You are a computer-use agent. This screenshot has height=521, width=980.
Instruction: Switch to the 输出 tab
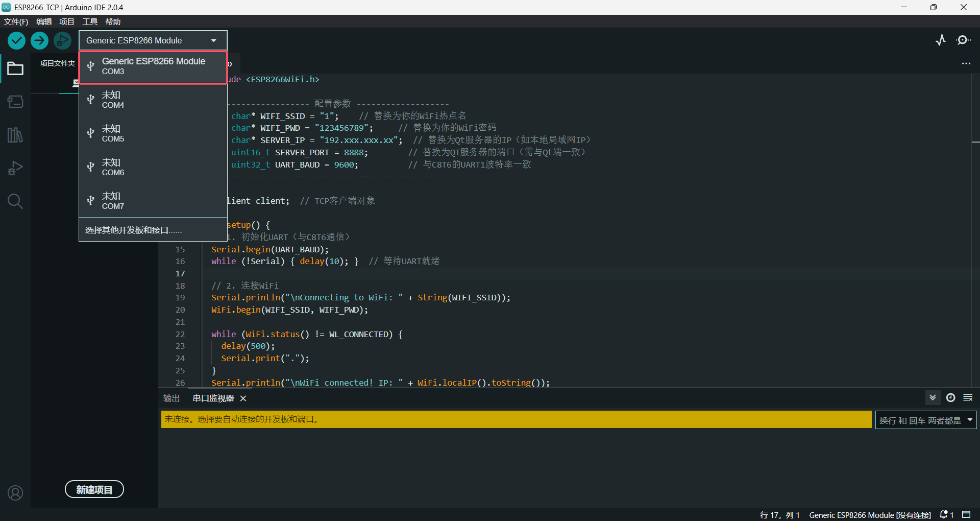coord(171,398)
